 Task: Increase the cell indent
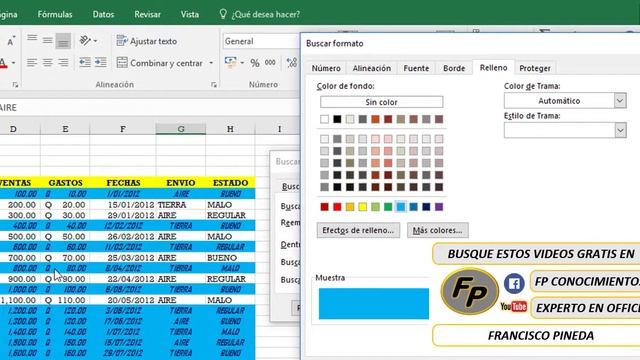click(100, 62)
